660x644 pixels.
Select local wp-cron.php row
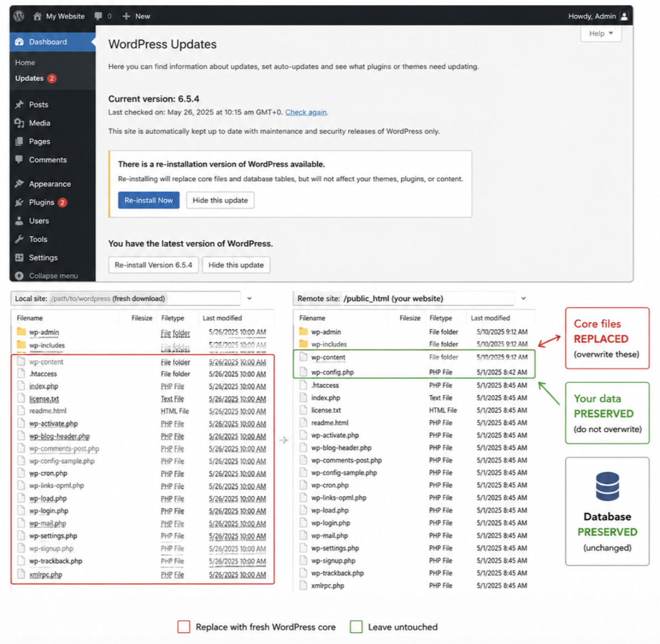click(142, 473)
